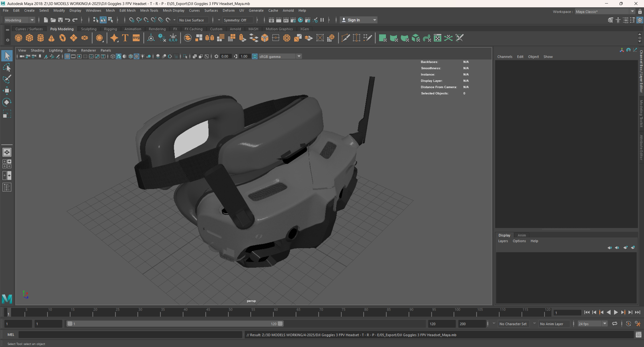The width and height of the screenshot is (644, 347).
Task: Click the Undo arrow icon
Action: point(67,20)
